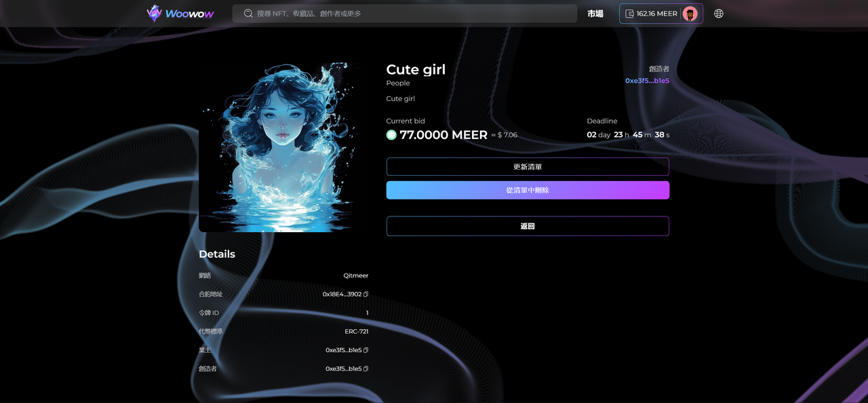This screenshot has height=403, width=868.
Task: Open the globe language selector
Action: click(719, 14)
